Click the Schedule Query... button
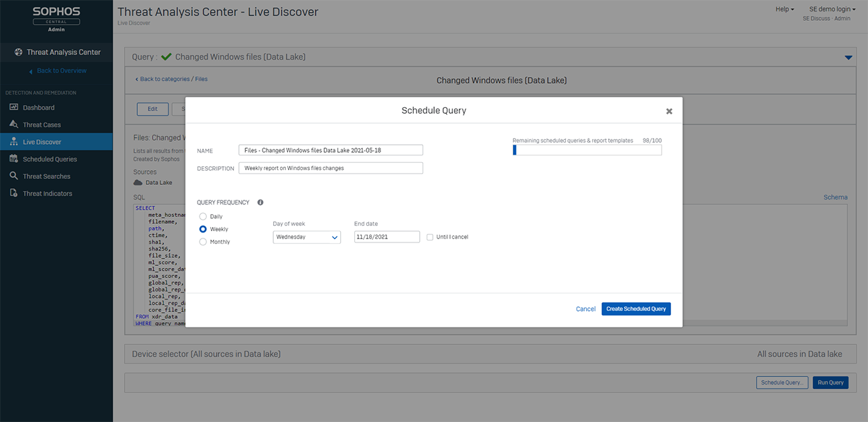Viewport: 868px width, 422px height. pyautogui.click(x=782, y=382)
